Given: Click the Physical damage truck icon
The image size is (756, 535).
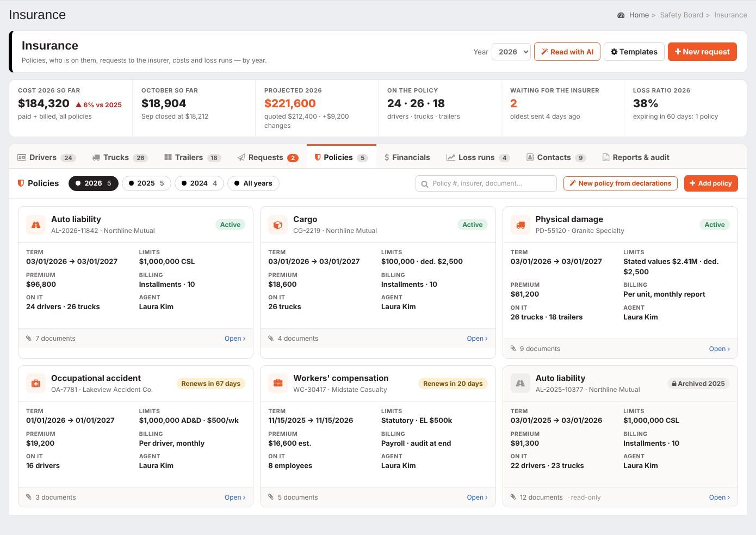Looking at the screenshot, I should click(520, 225).
